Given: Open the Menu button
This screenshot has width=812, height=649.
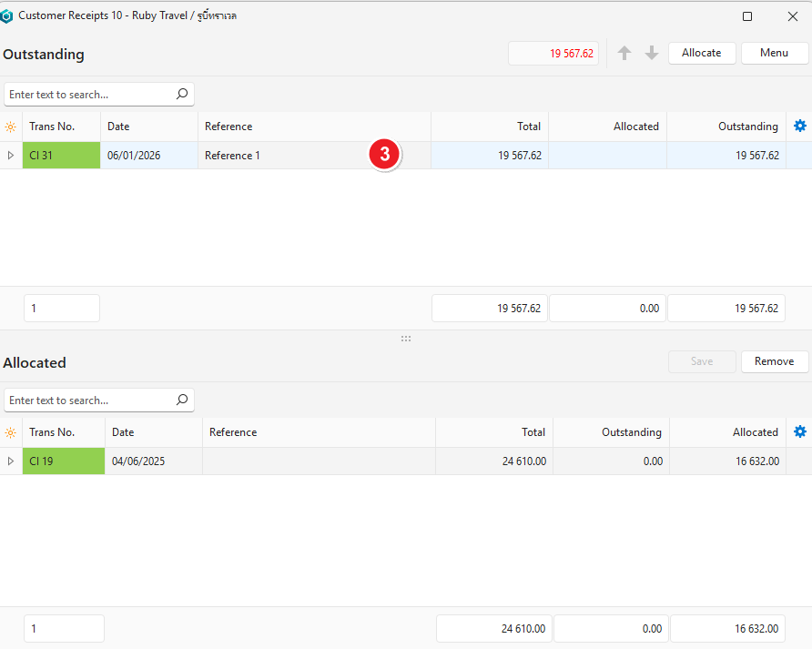Looking at the screenshot, I should tap(774, 53).
